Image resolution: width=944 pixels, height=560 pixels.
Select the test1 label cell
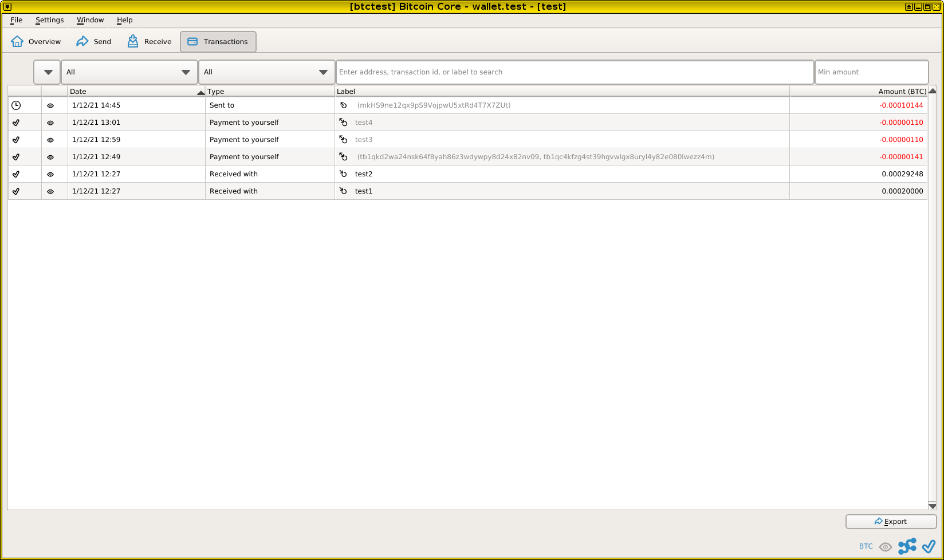pyautogui.click(x=562, y=191)
